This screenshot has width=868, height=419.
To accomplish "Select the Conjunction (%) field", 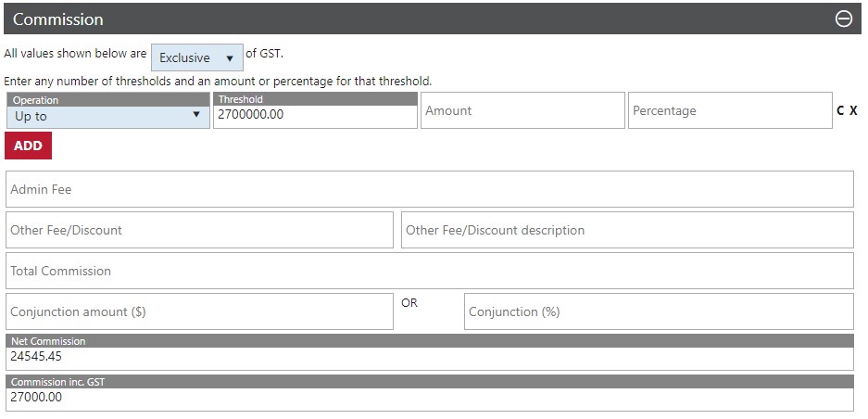I will pyautogui.click(x=659, y=311).
